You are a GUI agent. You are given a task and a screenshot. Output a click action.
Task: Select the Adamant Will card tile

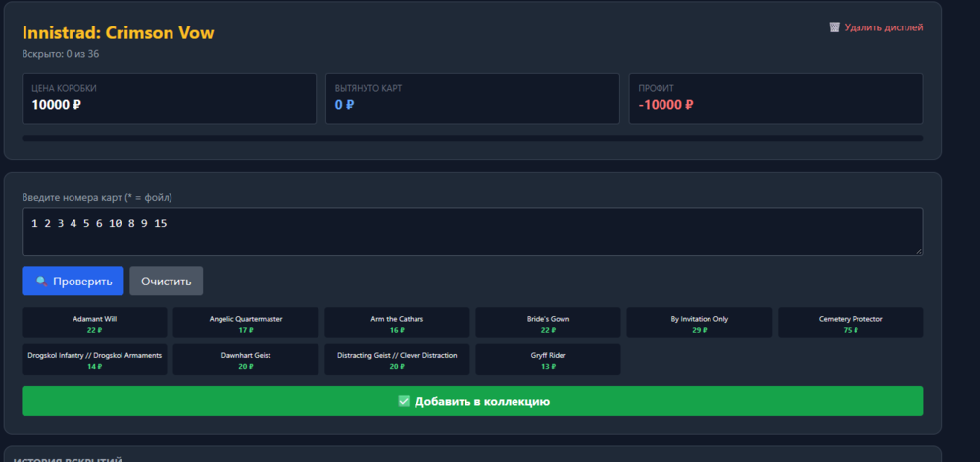click(x=94, y=323)
